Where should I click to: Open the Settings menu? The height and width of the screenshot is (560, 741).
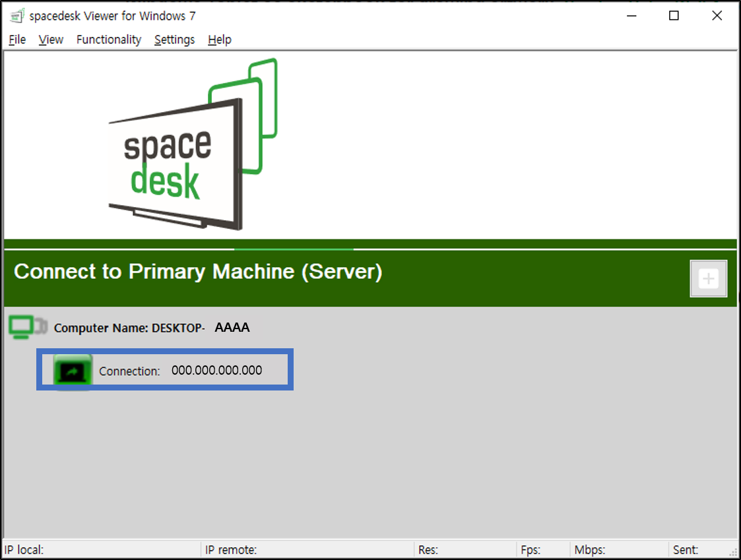pyautogui.click(x=174, y=40)
